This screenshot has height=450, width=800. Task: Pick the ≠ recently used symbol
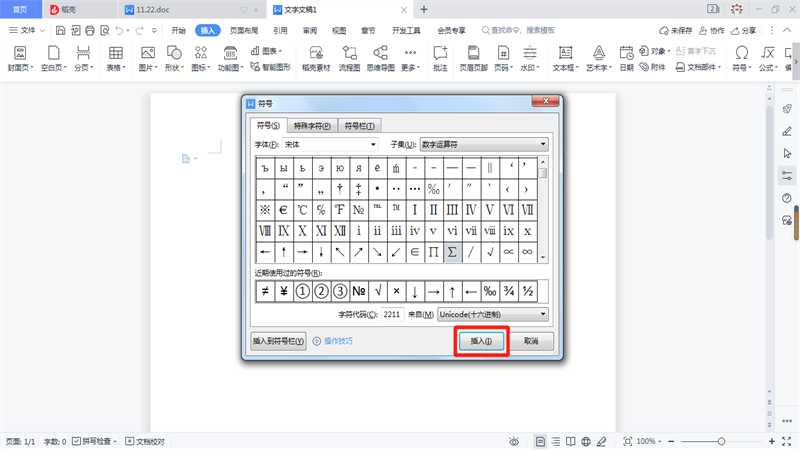pyautogui.click(x=266, y=291)
